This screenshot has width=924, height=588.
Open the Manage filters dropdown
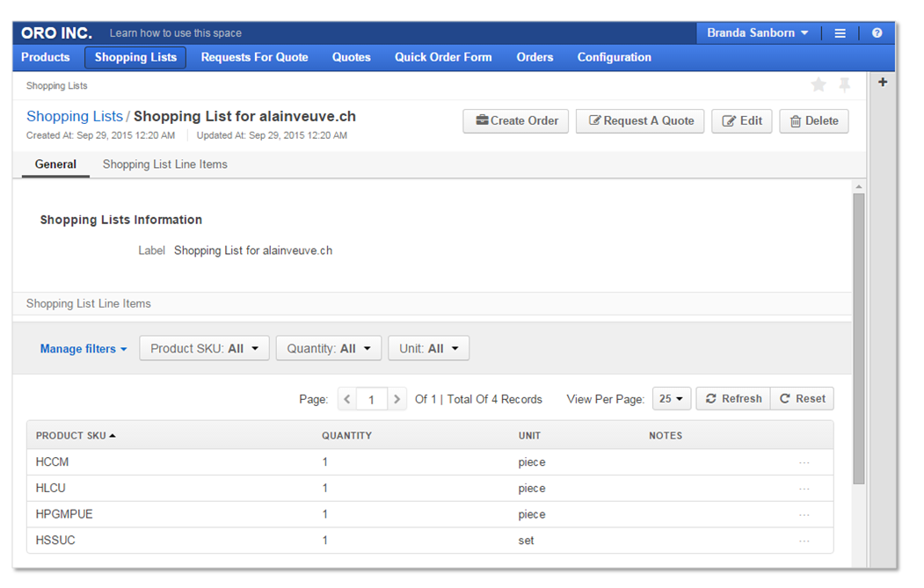coord(84,349)
